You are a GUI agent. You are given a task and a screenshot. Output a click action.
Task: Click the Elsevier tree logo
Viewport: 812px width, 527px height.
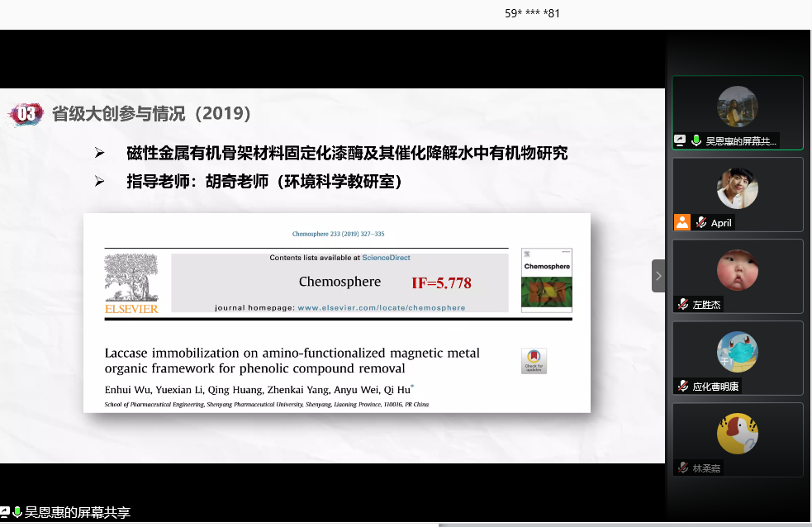[x=131, y=279]
